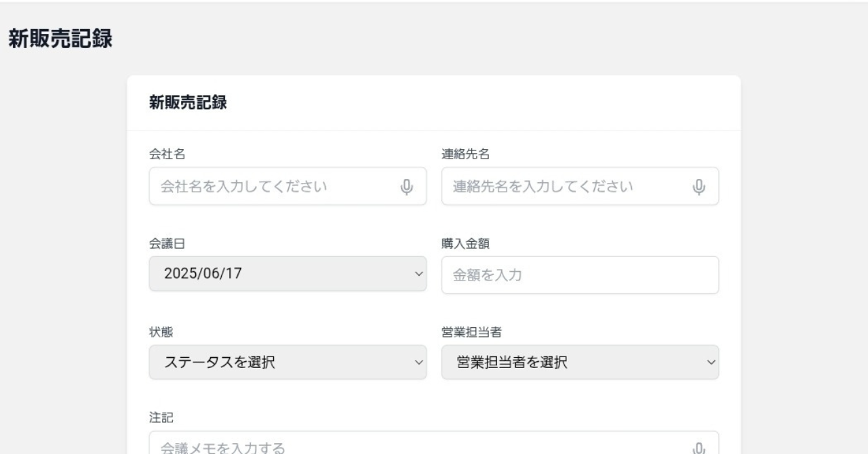The image size is (868, 454).
Task: Open the 会議日 dropdown showing 2025/06/17
Action: click(288, 274)
